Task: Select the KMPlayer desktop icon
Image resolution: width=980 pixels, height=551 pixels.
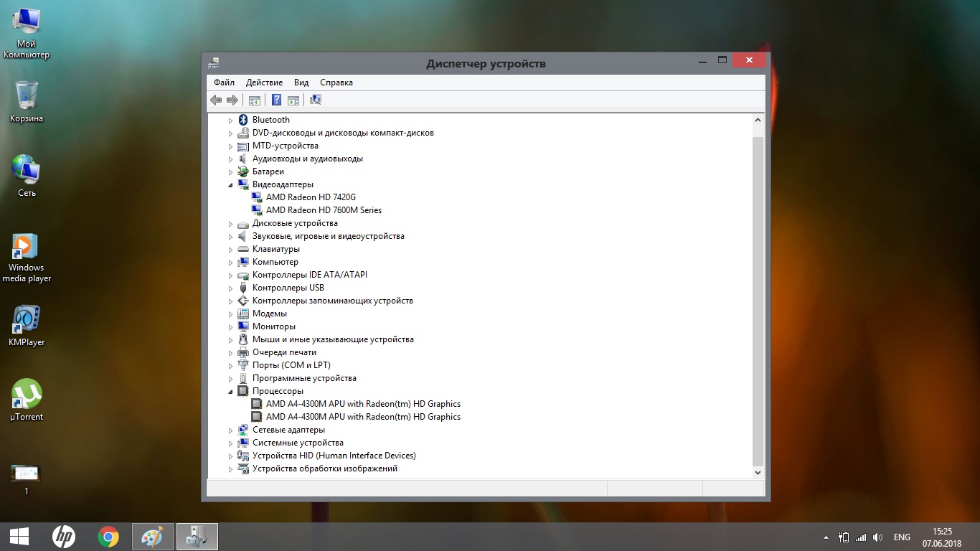Action: point(27,325)
